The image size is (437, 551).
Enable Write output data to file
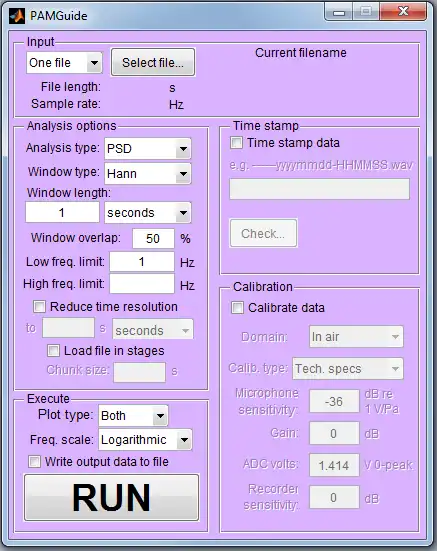pyautogui.click(x=34, y=461)
